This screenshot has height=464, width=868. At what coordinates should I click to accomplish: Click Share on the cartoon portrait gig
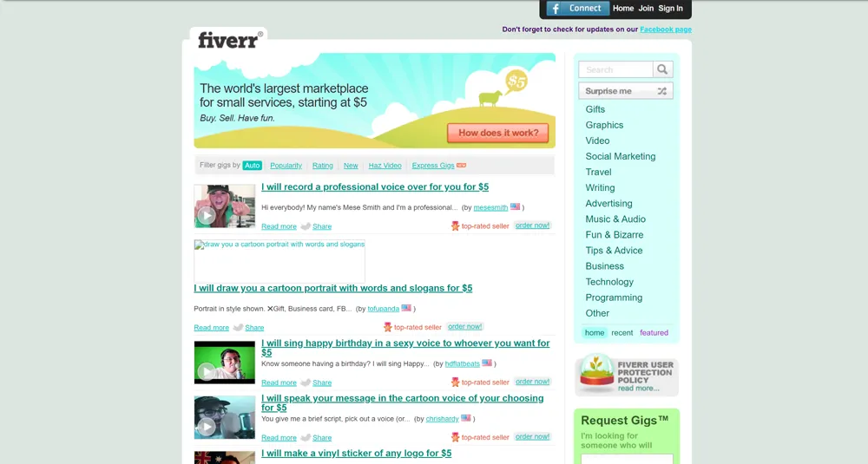click(x=254, y=327)
